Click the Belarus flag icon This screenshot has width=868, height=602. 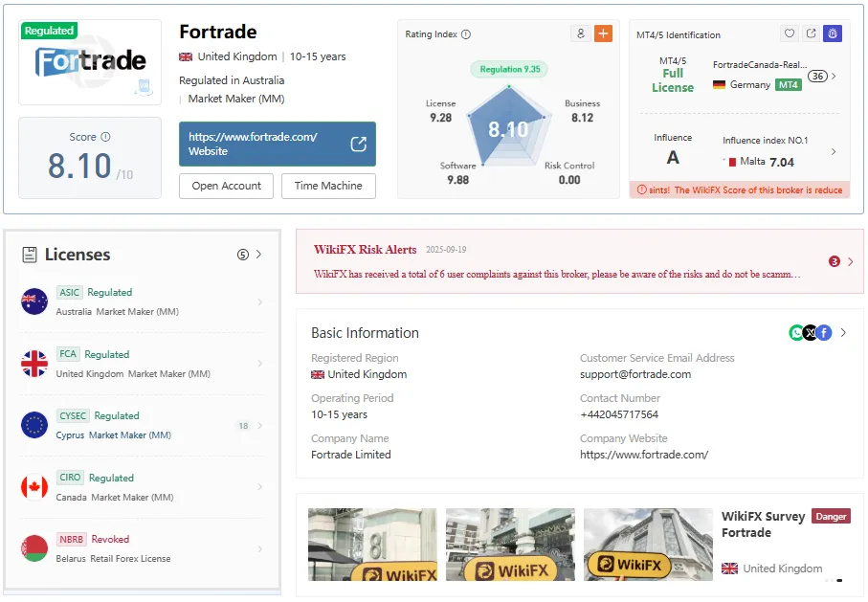[34, 548]
